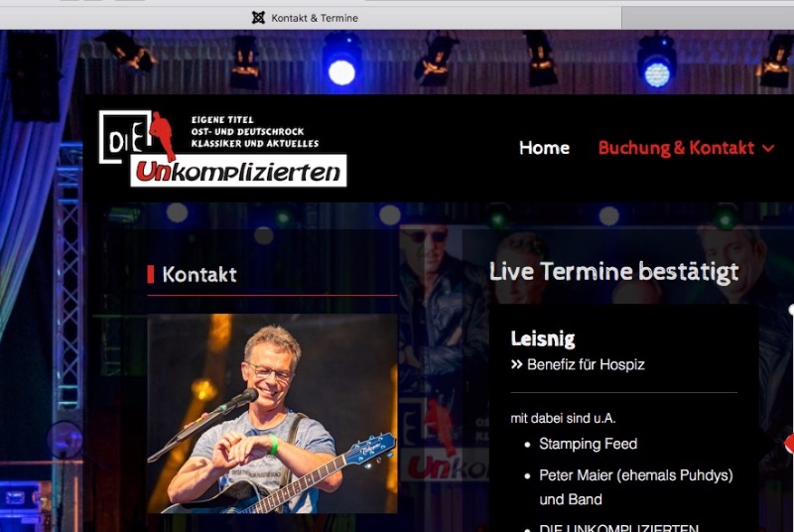
Task: Click the Kontakt section heading
Action: [x=199, y=274]
